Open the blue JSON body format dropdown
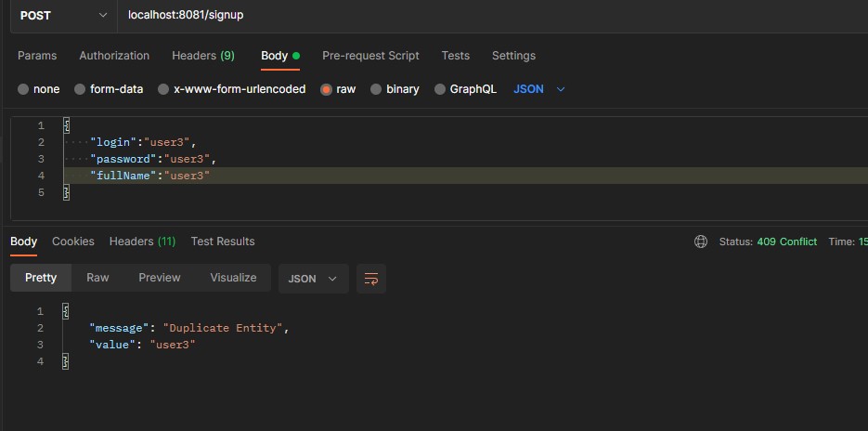This screenshot has height=431, width=868. tap(539, 89)
